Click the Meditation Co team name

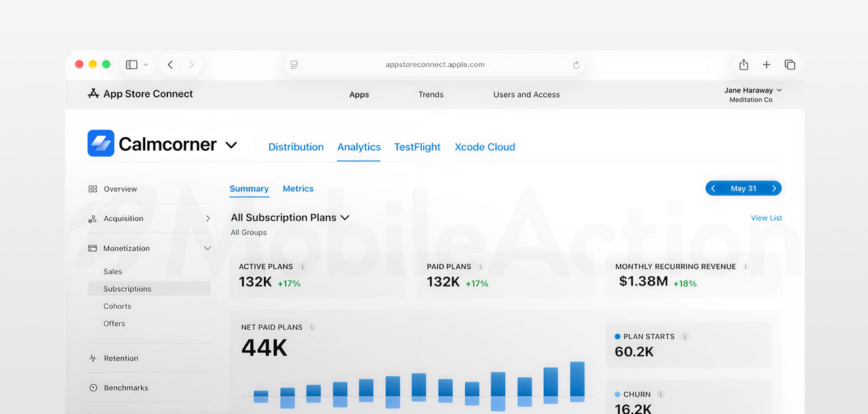[x=751, y=100]
